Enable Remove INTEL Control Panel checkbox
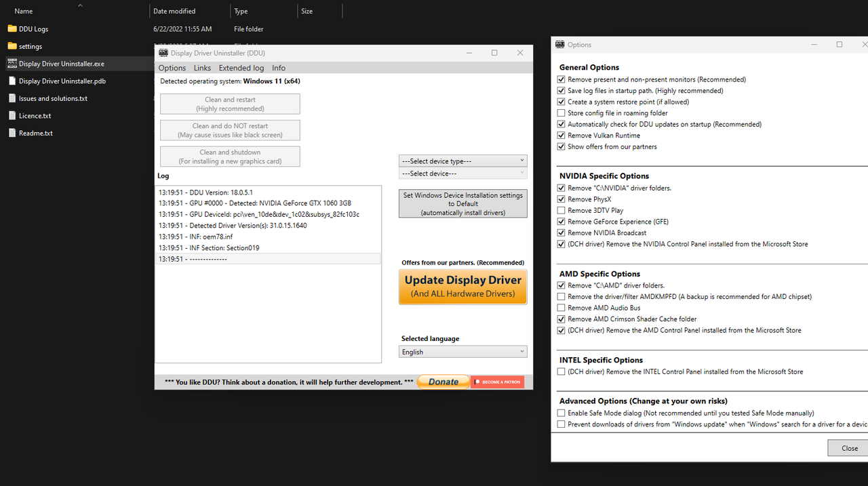 coord(561,371)
